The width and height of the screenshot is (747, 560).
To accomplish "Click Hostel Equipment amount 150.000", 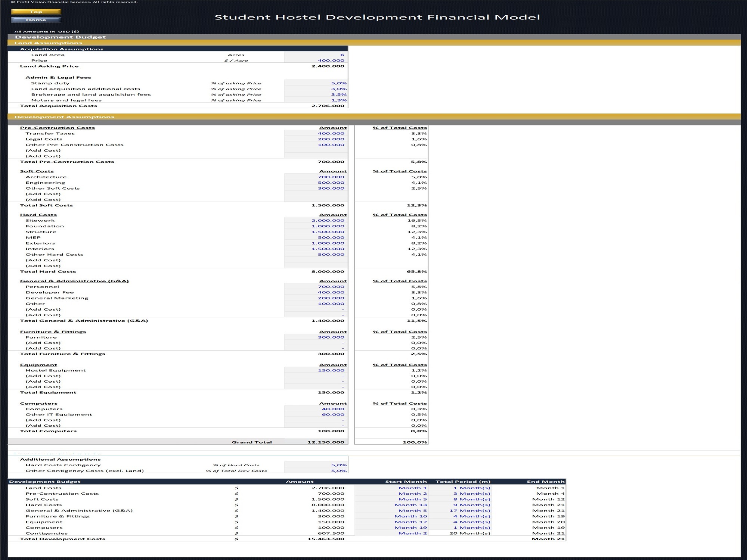I will pyautogui.click(x=316, y=370).
